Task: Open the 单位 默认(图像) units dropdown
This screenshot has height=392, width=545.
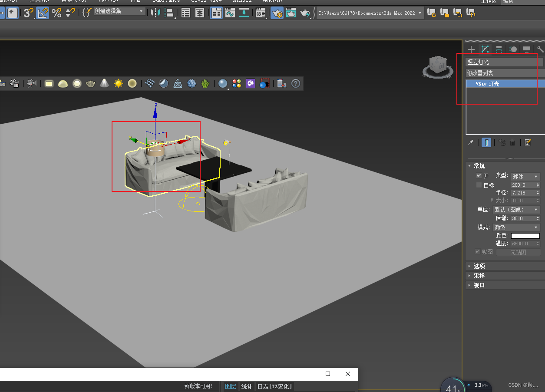Action: tap(516, 209)
